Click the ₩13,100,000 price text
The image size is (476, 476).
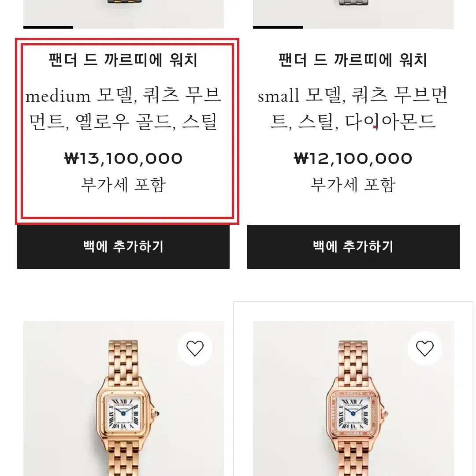coord(123,159)
